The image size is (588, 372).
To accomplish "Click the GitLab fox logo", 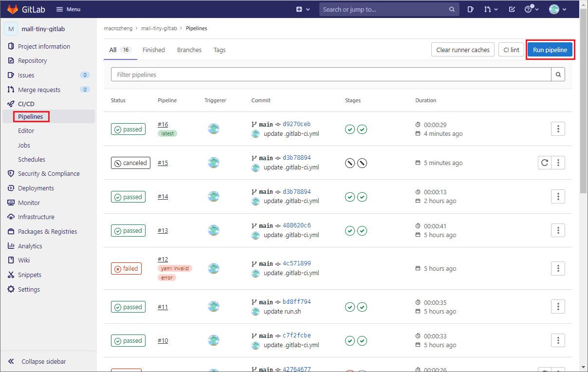I will tap(12, 9).
